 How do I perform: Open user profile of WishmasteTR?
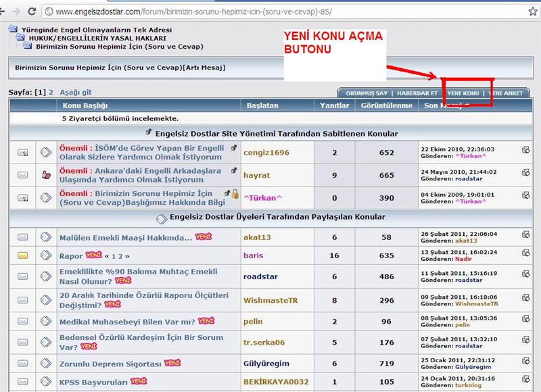pyautogui.click(x=270, y=299)
